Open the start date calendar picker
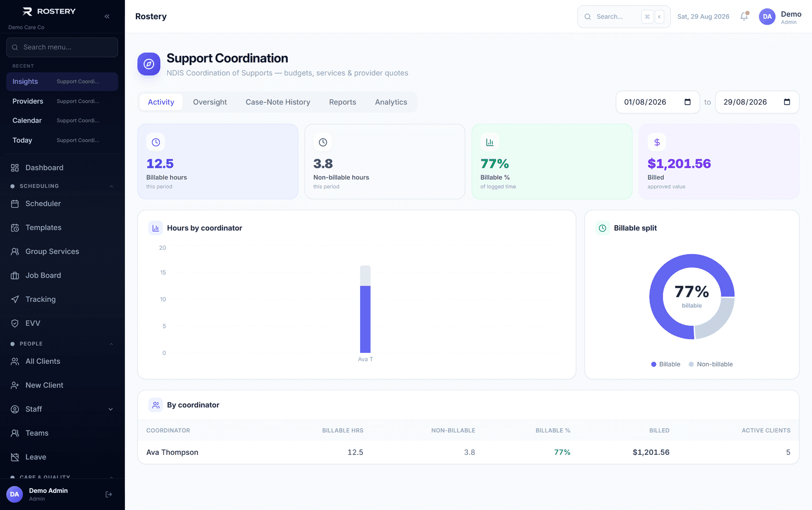 [x=688, y=102]
